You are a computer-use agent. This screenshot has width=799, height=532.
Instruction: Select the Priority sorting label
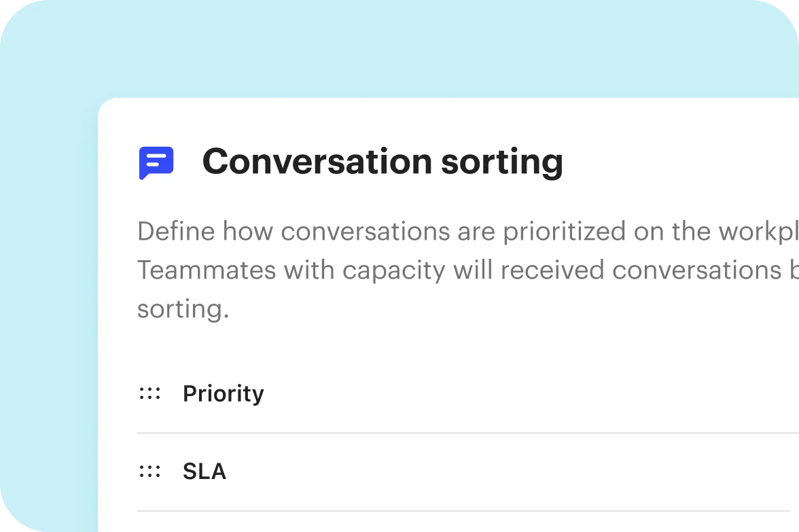pyautogui.click(x=223, y=394)
